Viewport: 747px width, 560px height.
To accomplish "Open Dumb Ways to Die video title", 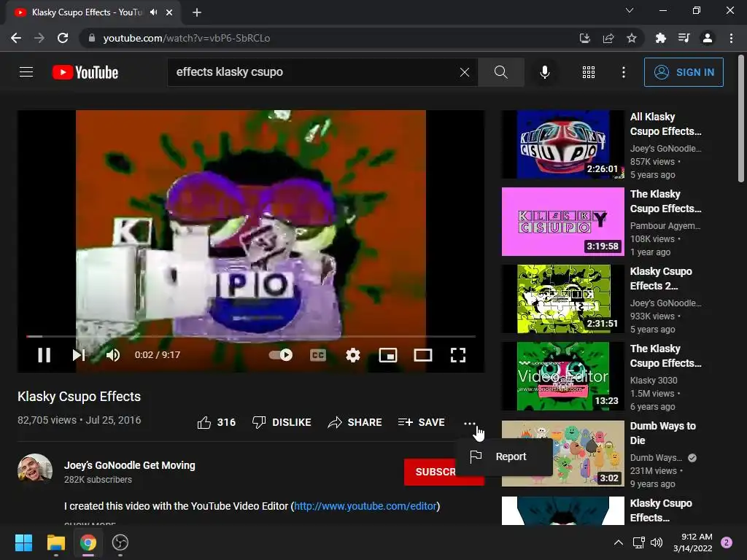I will [662, 433].
